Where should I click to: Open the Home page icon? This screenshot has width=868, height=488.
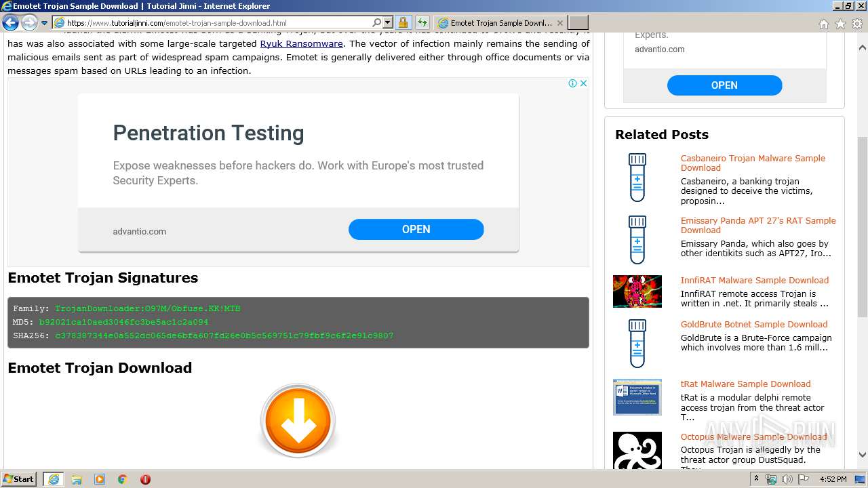point(823,24)
